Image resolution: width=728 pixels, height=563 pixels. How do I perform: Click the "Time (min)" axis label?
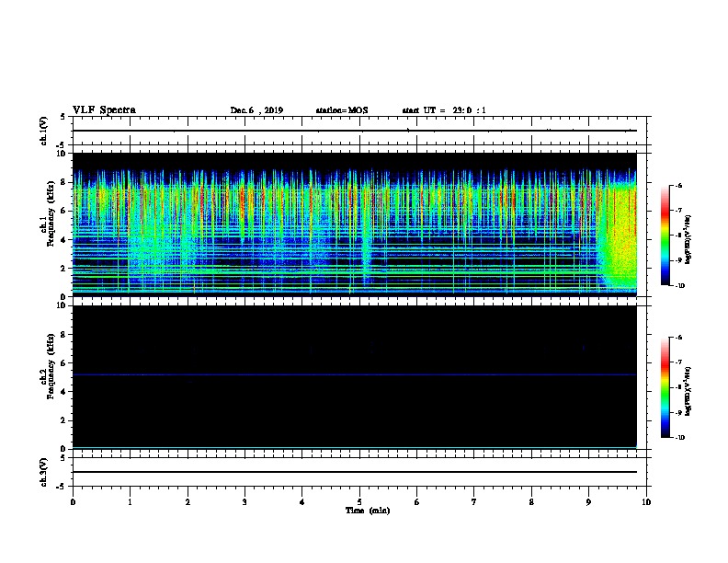(x=368, y=511)
